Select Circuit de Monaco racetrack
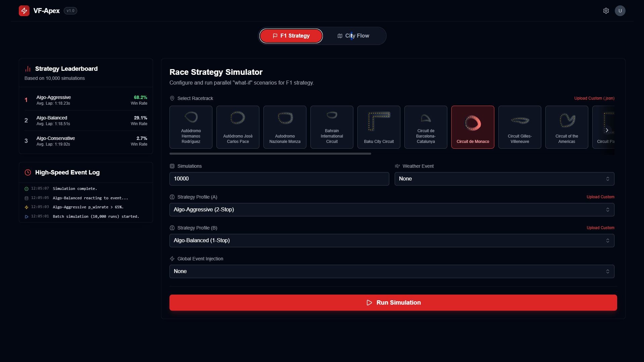Screen dimensions: 644x362 (x=473, y=127)
